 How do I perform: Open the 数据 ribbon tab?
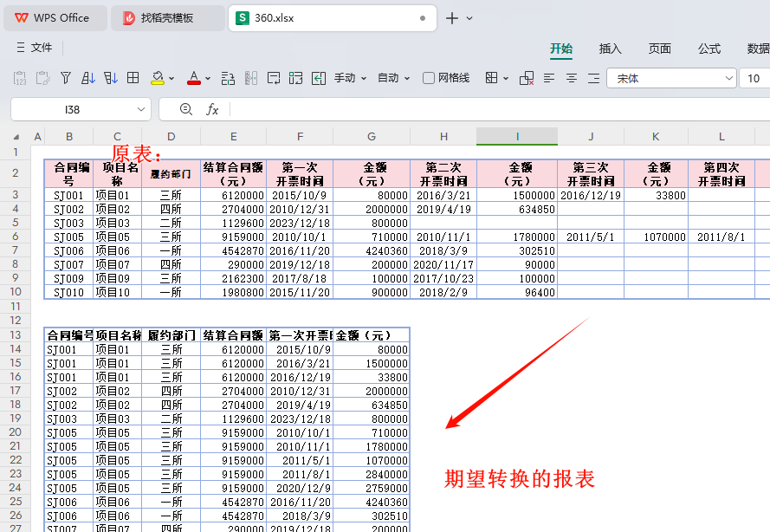coord(758,49)
